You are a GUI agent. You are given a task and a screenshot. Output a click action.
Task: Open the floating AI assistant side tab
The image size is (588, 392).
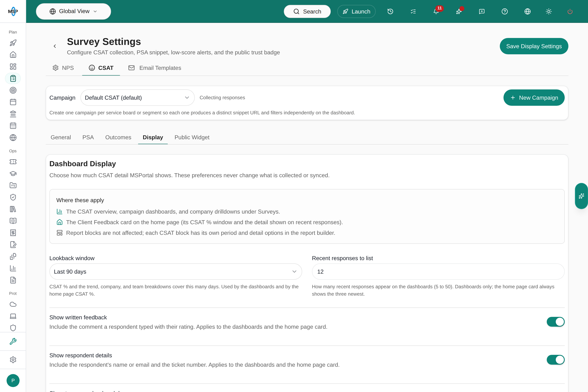581,196
